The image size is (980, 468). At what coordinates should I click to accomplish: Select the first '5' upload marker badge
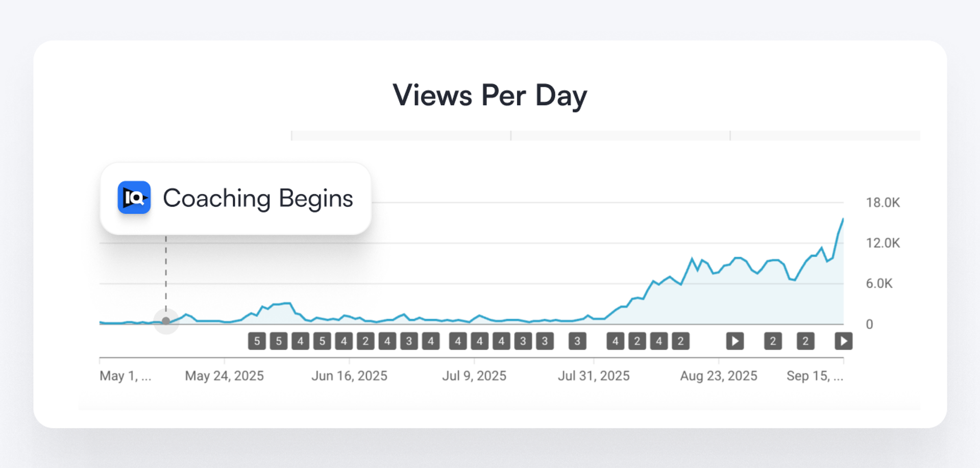click(x=257, y=341)
